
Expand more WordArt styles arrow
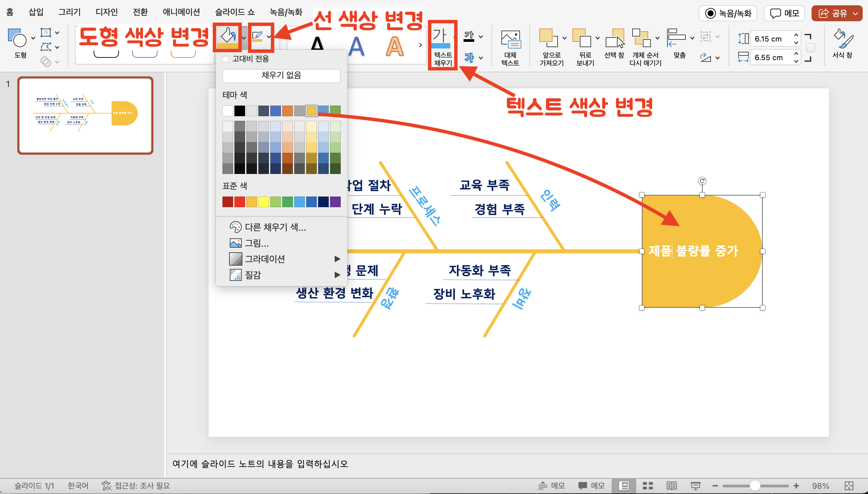(x=420, y=45)
